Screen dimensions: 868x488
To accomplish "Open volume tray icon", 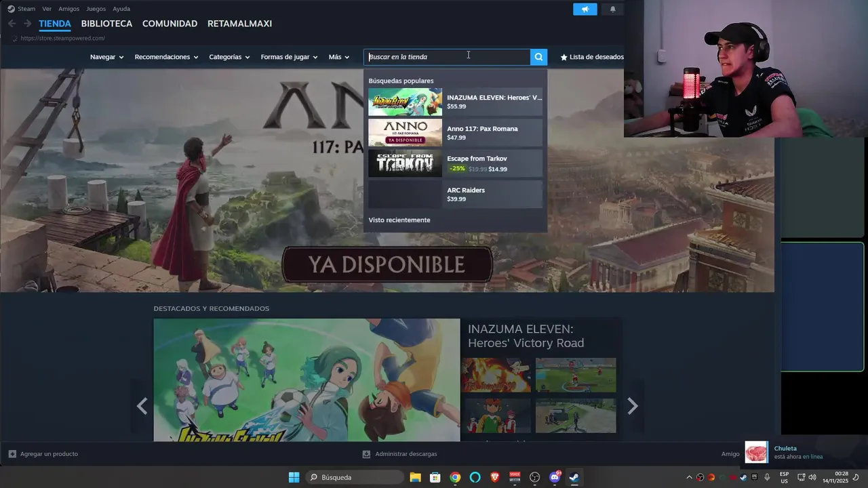I will 812,477.
